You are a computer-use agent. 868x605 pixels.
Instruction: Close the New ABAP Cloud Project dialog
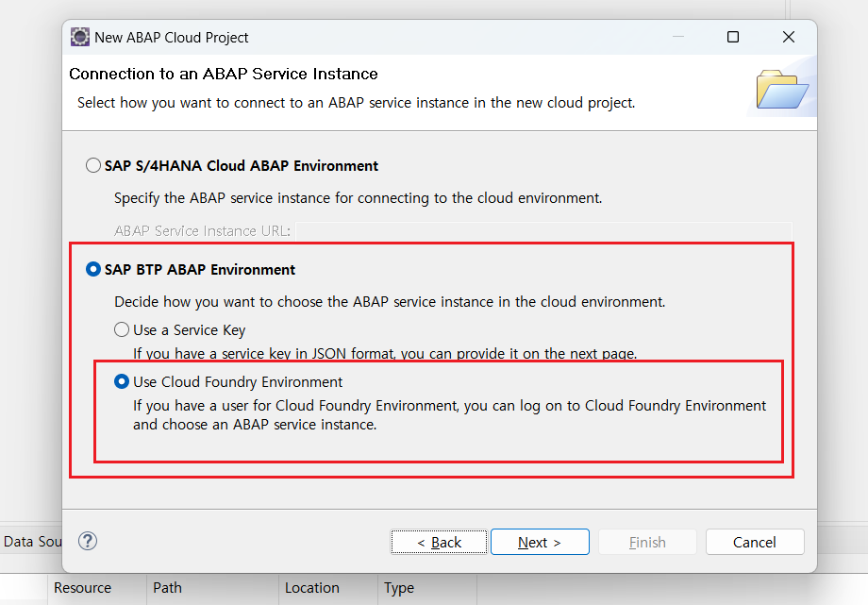(x=789, y=37)
